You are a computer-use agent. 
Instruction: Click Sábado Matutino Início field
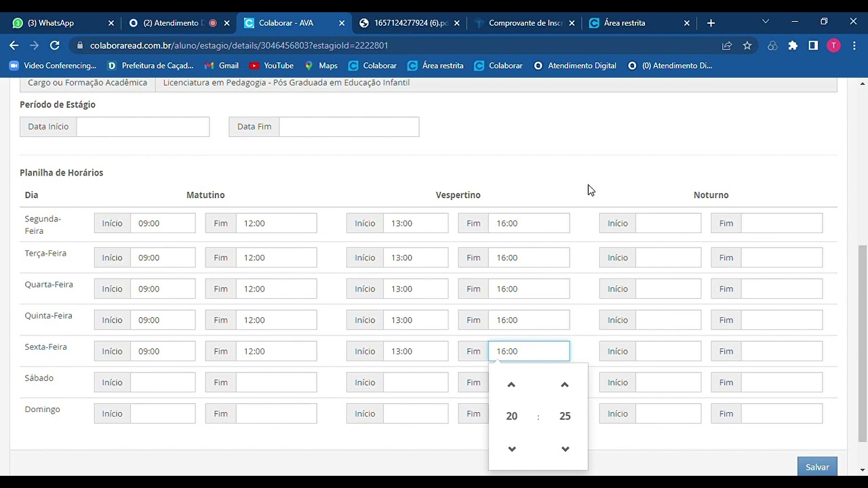click(163, 382)
